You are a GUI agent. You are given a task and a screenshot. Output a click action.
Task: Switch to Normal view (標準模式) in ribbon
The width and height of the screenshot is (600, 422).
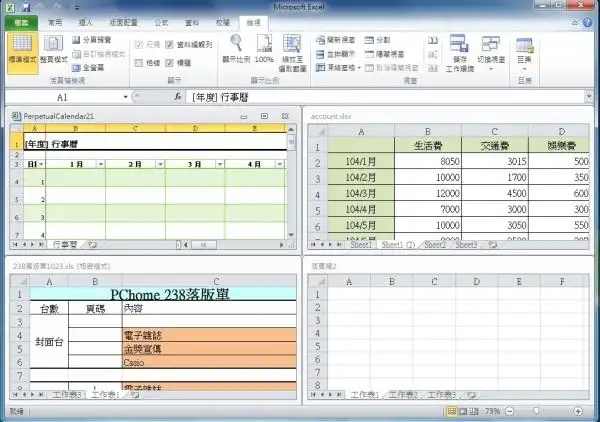[22, 53]
